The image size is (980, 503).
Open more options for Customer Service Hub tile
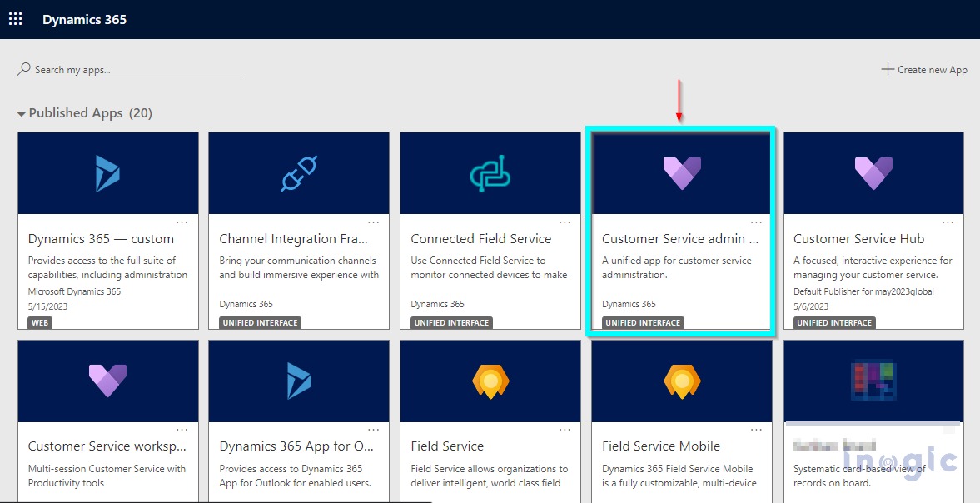point(948,222)
